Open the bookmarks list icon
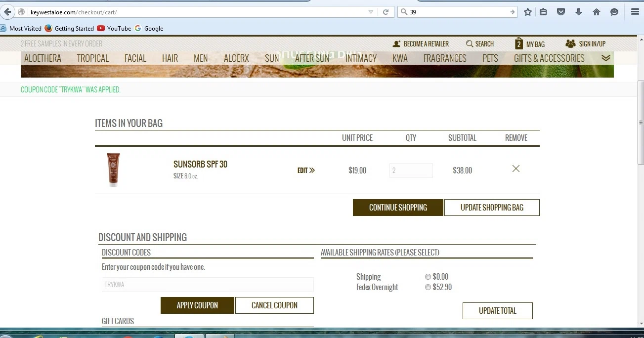Viewport: 644px width, 338px height. [543, 12]
